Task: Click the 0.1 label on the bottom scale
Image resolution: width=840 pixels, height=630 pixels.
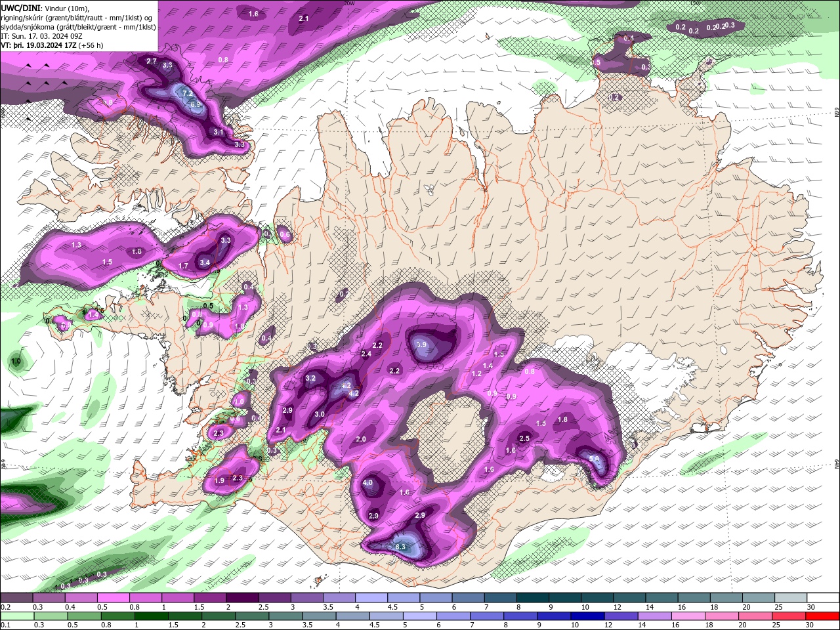Action: (x=5, y=625)
